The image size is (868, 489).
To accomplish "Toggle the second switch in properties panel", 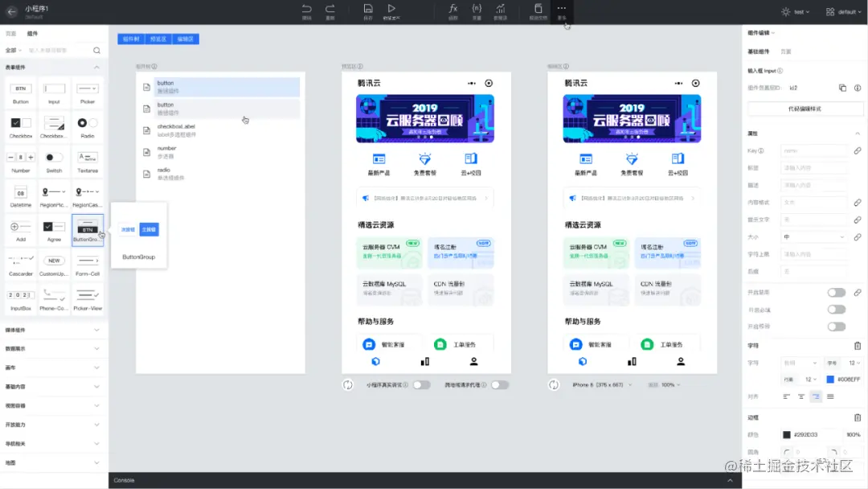I will pyautogui.click(x=837, y=310).
